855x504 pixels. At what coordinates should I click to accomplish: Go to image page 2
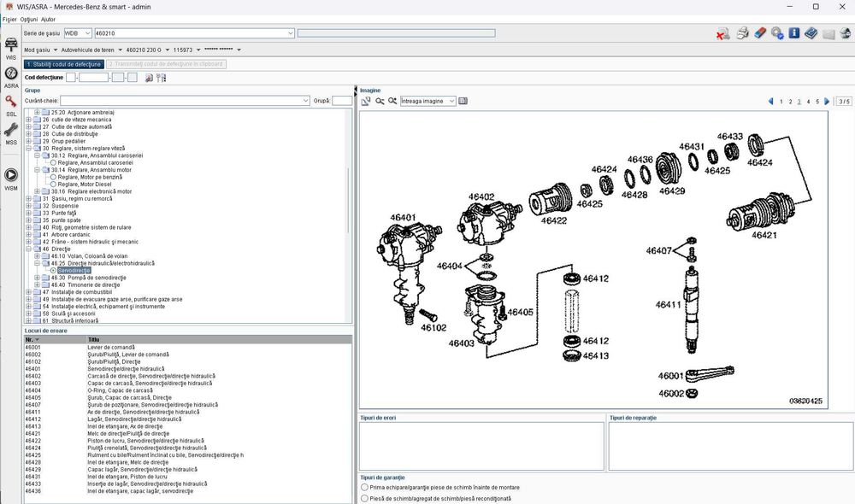[x=790, y=102]
